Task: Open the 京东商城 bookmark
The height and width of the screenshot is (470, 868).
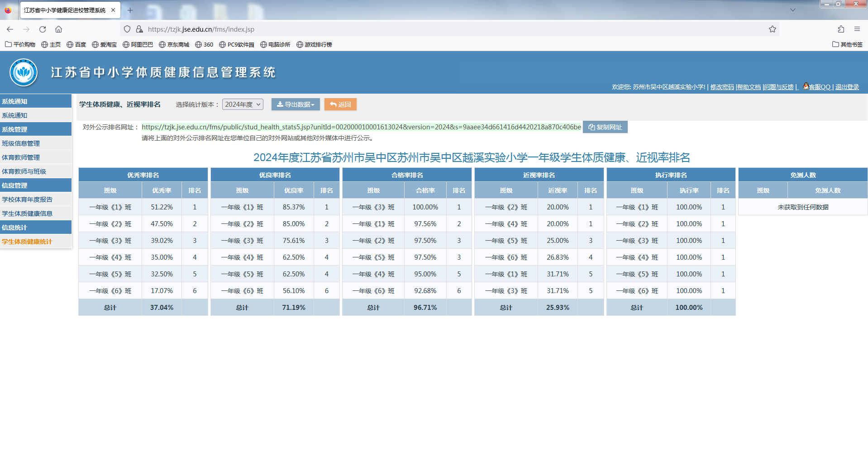Action: coord(174,44)
